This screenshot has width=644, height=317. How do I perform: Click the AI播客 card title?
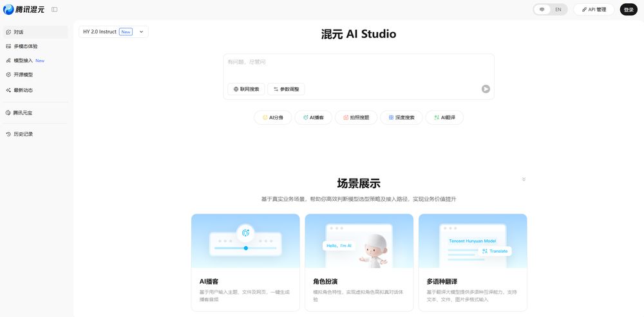pyautogui.click(x=209, y=282)
